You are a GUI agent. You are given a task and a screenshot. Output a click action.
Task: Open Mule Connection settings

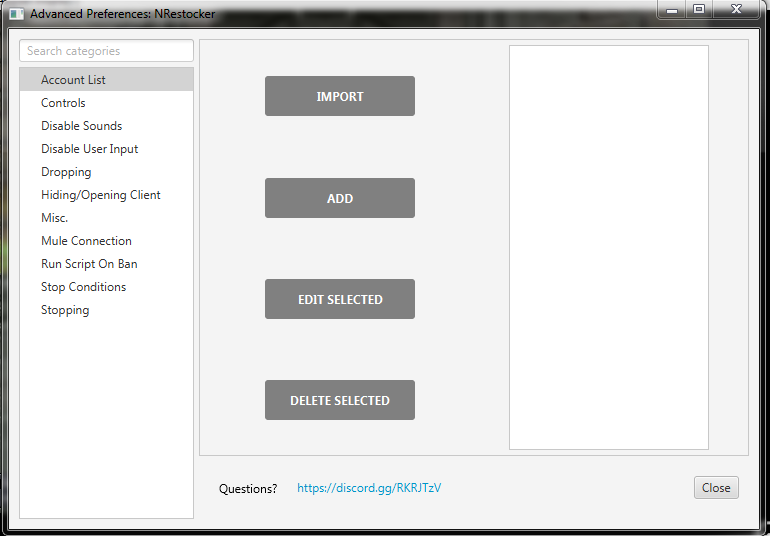coord(107,241)
